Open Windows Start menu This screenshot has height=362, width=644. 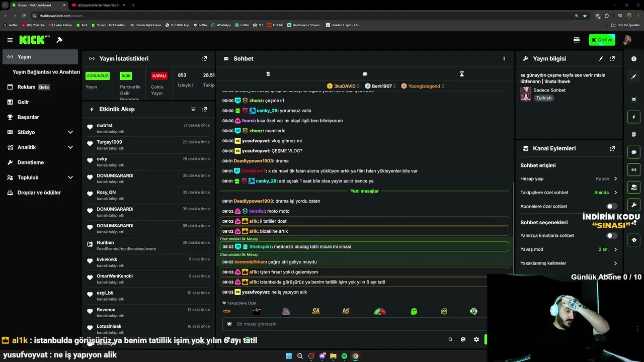point(289,356)
